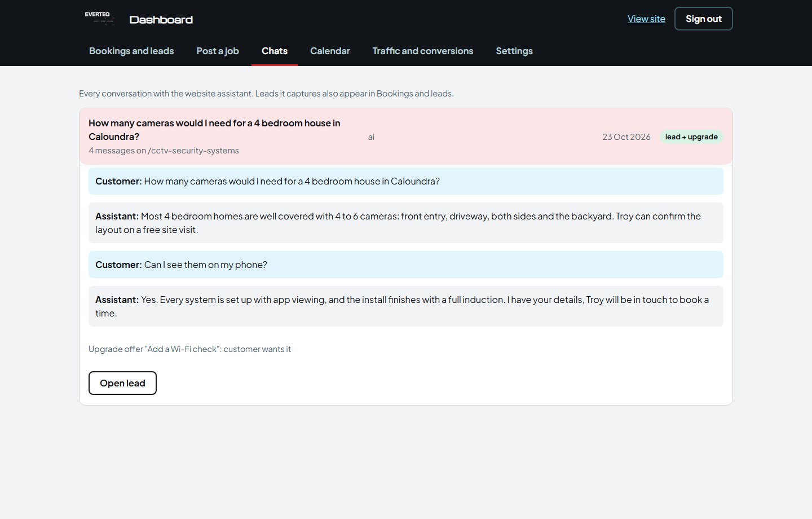Screen dimensions: 812x519
Task: Click the Open lead button
Action: click(x=122, y=383)
